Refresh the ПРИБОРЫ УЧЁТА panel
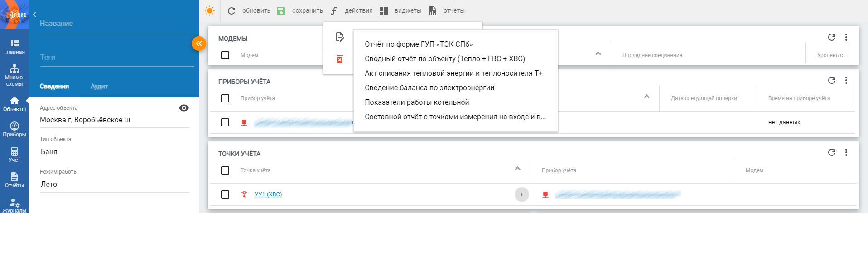 (832, 80)
